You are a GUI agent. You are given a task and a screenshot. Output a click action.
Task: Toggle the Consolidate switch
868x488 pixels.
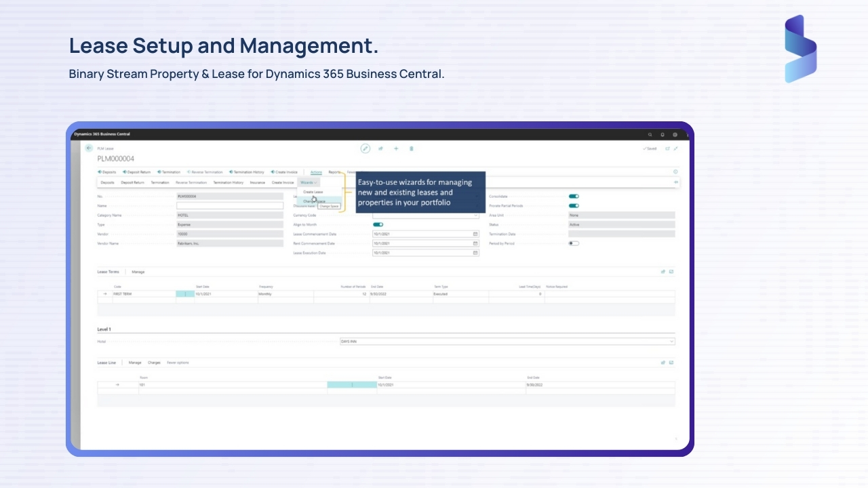[574, 197]
